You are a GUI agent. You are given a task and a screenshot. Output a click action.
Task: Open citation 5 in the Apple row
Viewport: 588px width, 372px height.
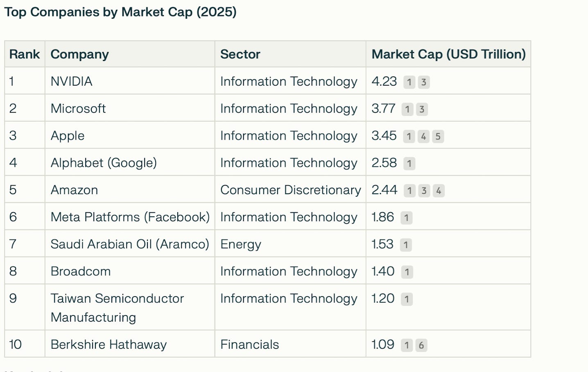(x=438, y=136)
